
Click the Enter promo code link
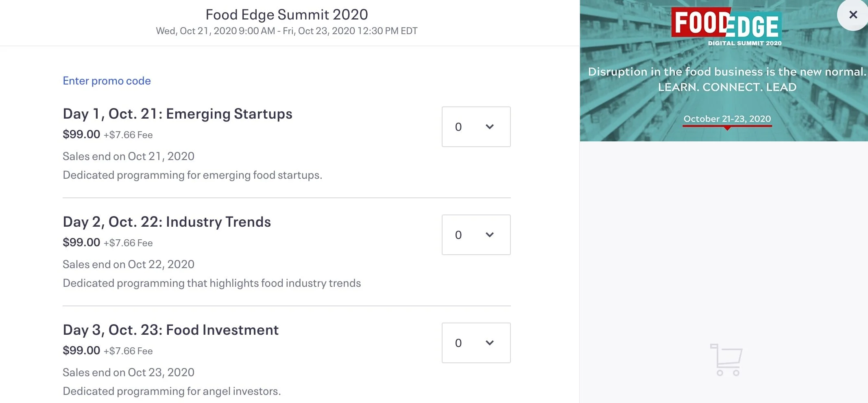pyautogui.click(x=107, y=81)
